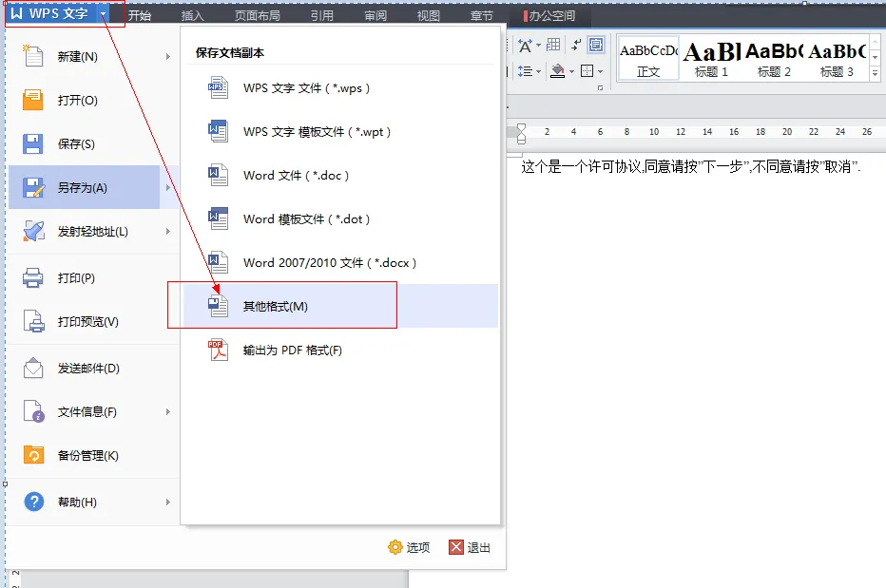Click the borders ribbon icon

[587, 71]
